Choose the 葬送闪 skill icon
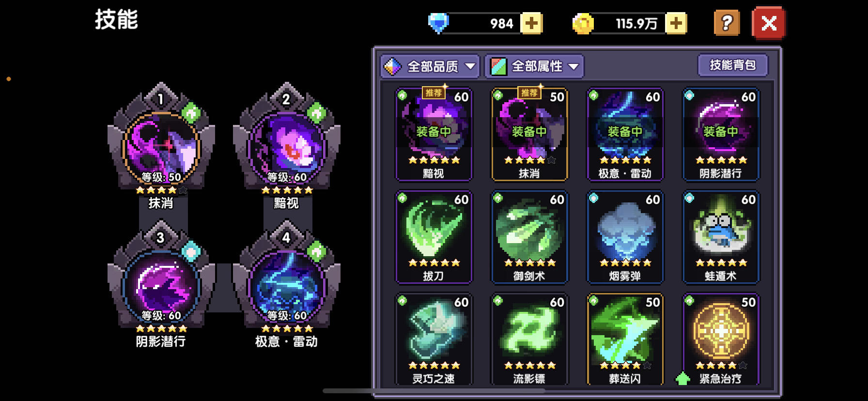Screen dimensions: 868x401 click(x=625, y=339)
